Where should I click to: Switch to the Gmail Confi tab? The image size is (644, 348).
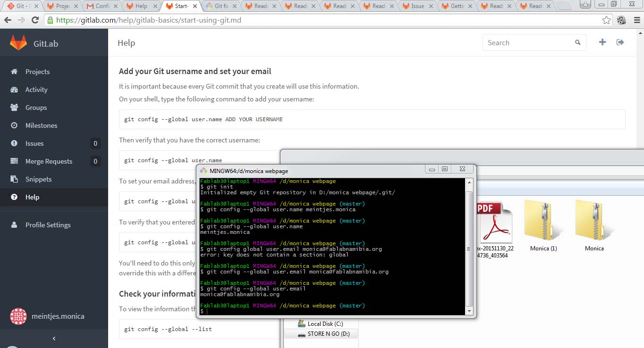(102, 6)
